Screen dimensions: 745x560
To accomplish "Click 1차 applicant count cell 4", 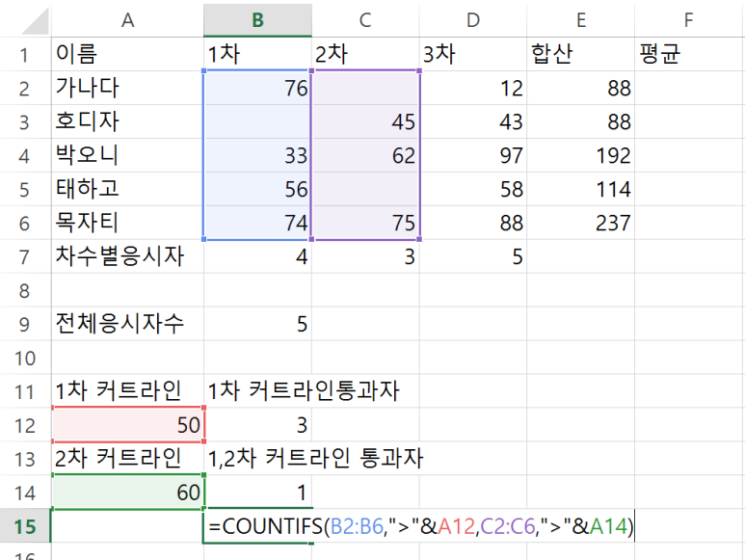I will 257,257.
